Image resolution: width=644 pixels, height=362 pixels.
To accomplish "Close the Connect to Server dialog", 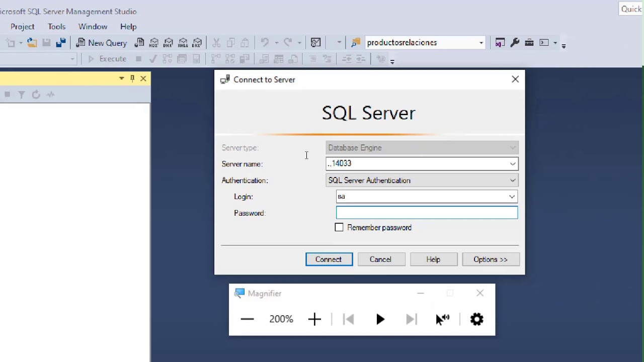I will coord(515,79).
